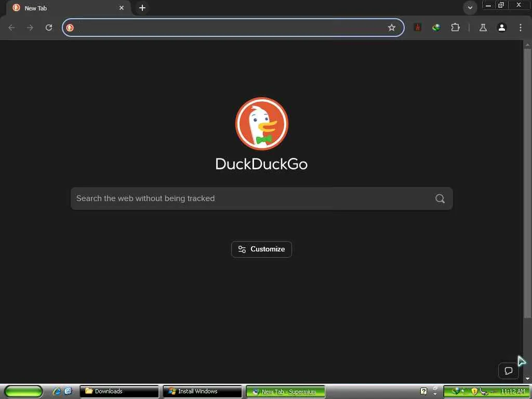Click the DuckDuckGo duck logo
This screenshot has height=399, width=532.
point(262,124)
